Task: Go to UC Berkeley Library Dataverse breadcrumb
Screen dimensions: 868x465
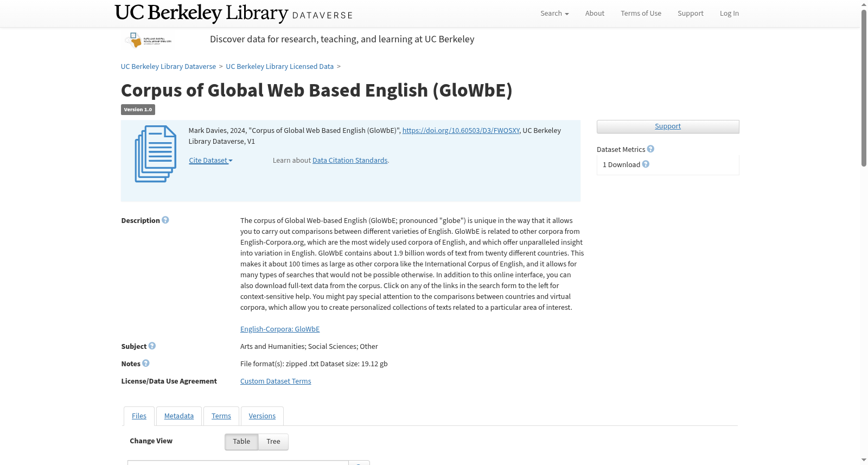Action: [x=168, y=67]
